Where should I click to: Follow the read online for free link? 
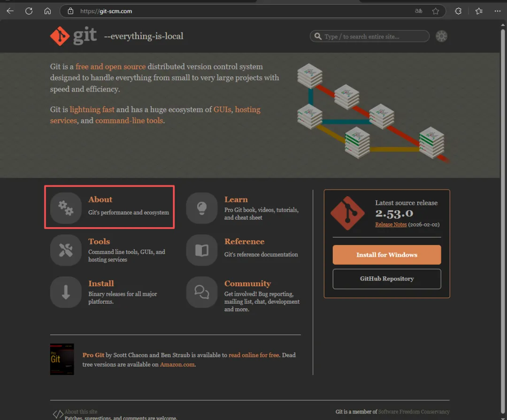[254, 355]
